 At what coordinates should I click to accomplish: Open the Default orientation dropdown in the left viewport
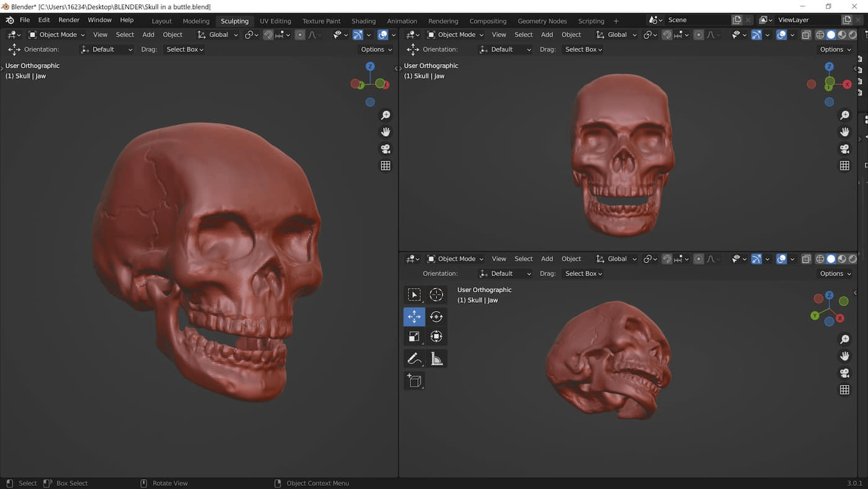click(107, 49)
